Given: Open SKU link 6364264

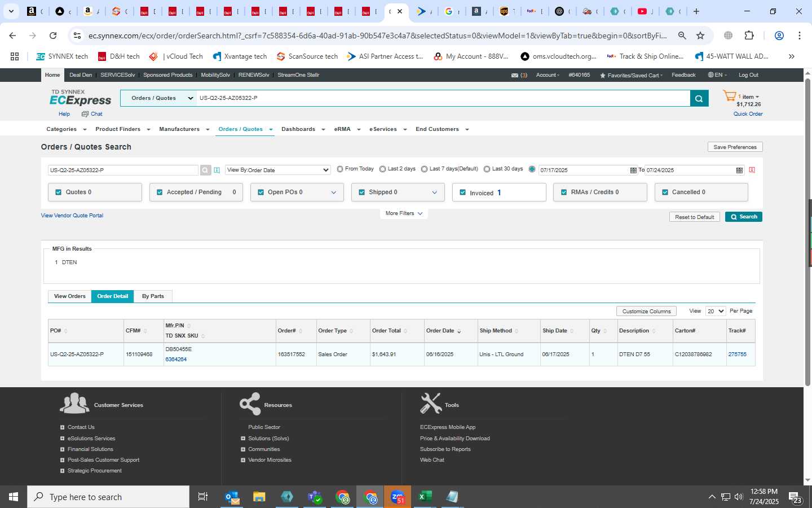Looking at the screenshot, I should (176, 360).
